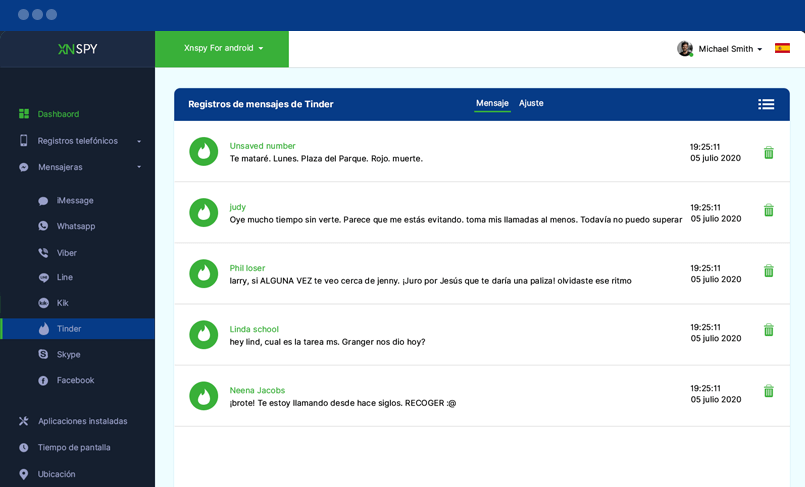This screenshot has width=805, height=487.
Task: Click the judy contact name link
Action: (238, 207)
